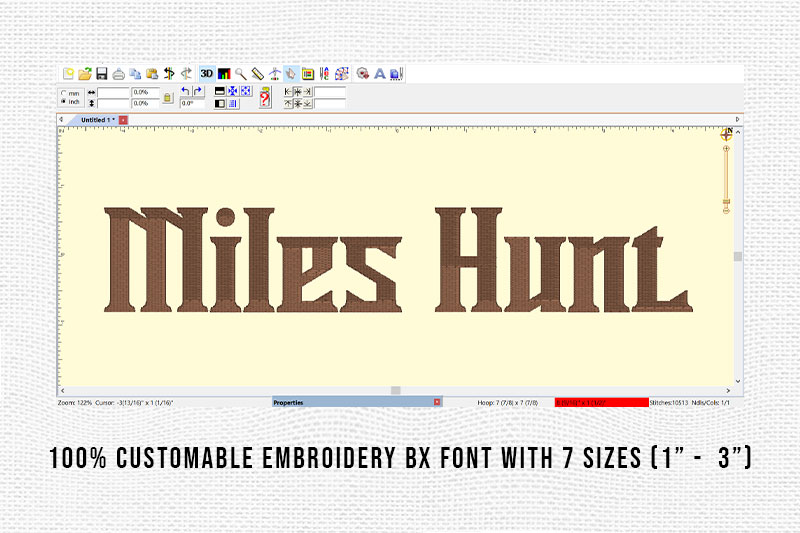Flip the design vertically
The image size is (800, 533).
click(x=220, y=91)
